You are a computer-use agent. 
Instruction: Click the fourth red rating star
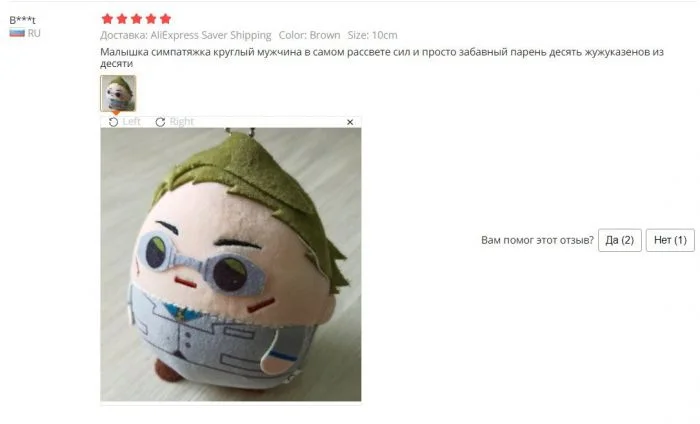pos(151,19)
